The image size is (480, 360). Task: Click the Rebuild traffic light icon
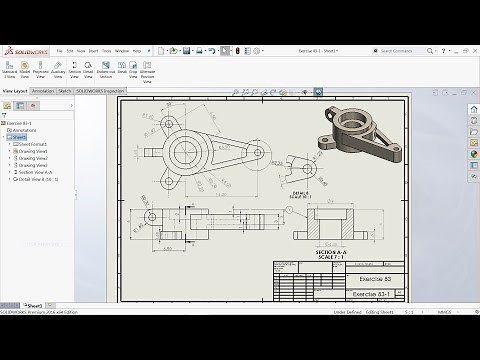tap(237, 51)
